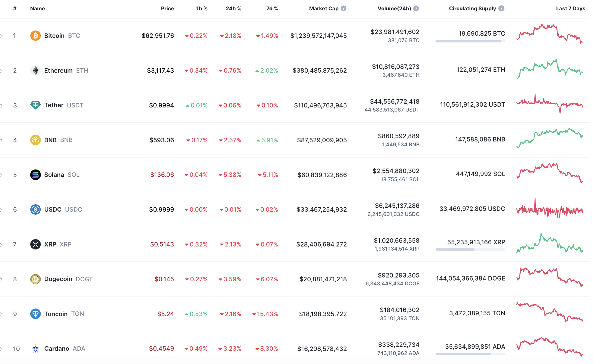Click the Ethereum diamond logo icon
This screenshot has width=594, height=364.
click(x=35, y=70)
